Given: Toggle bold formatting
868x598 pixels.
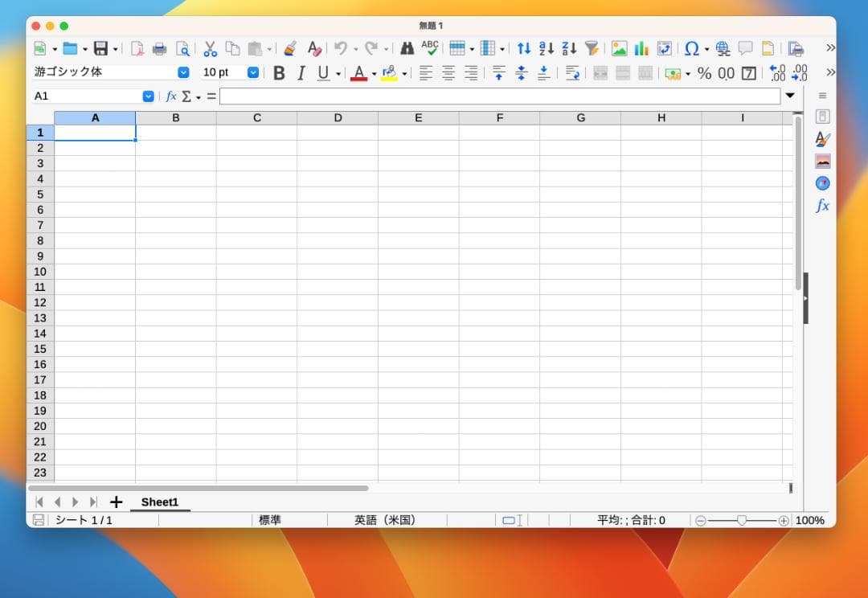Looking at the screenshot, I should pyautogui.click(x=279, y=73).
